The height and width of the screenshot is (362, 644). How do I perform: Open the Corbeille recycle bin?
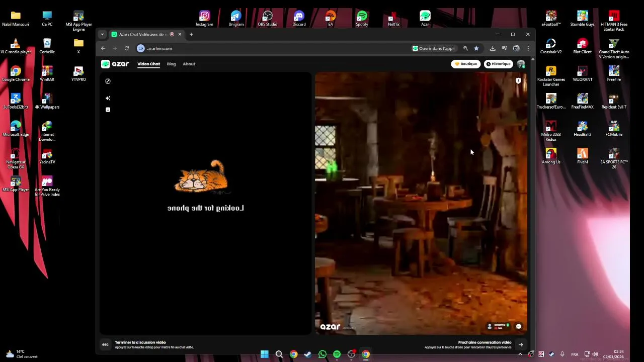47,46
